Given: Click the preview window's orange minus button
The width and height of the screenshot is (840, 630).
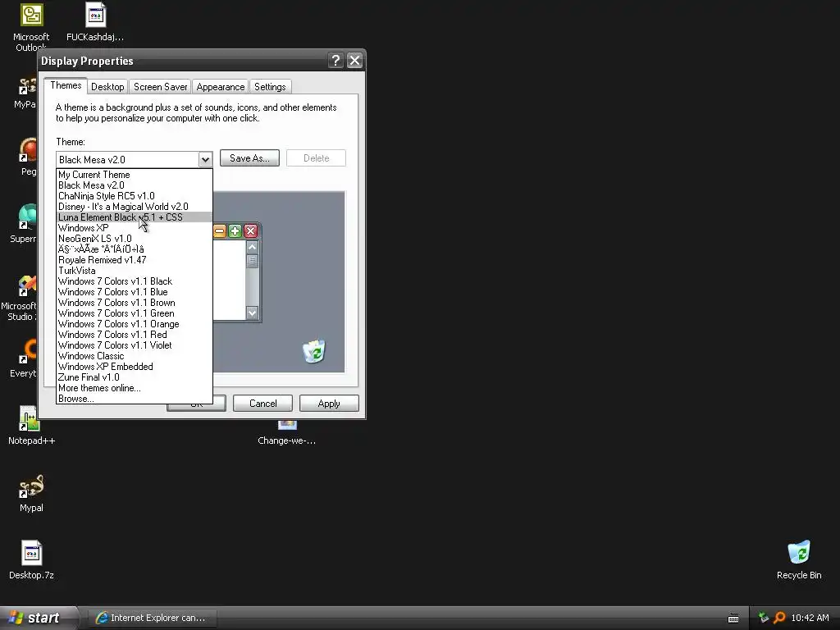Looking at the screenshot, I should [x=220, y=231].
